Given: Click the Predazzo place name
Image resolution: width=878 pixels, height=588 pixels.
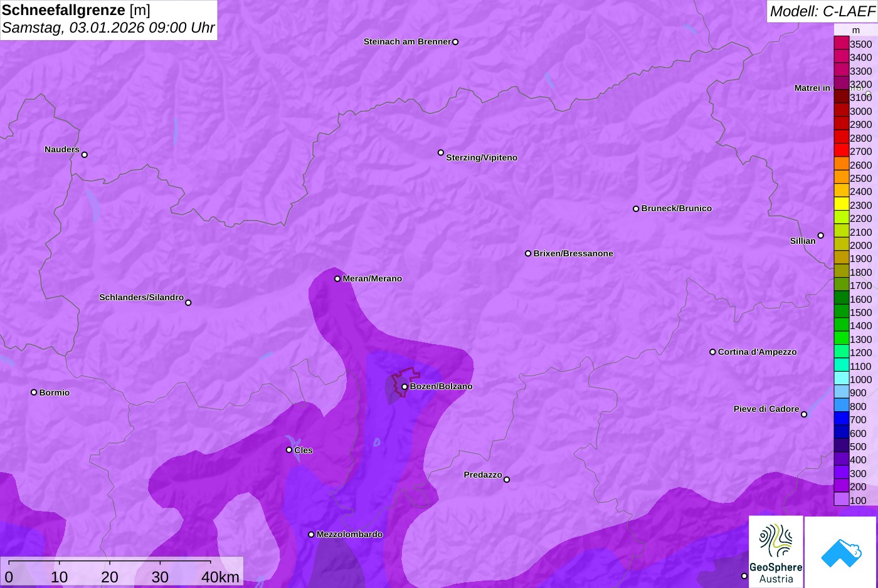Looking at the screenshot, I should 483,475.
